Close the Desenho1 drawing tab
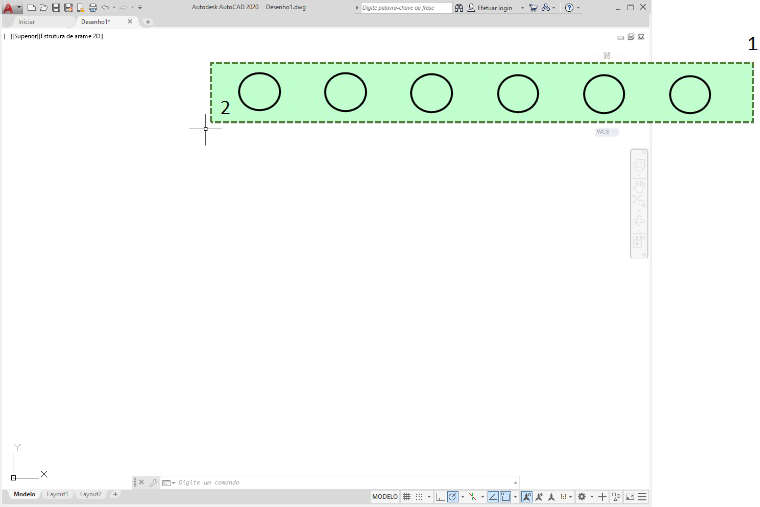 click(x=130, y=21)
